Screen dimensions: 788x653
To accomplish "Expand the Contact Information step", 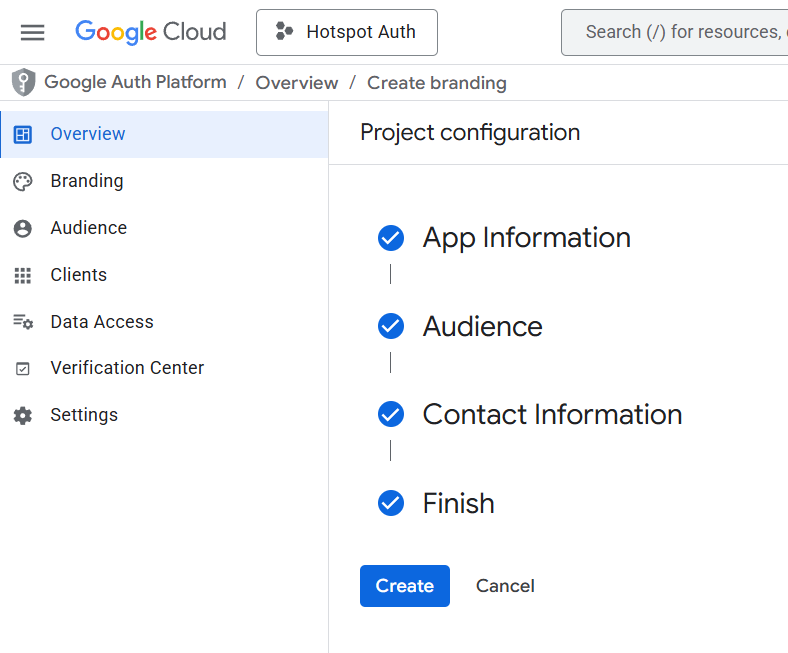I will [552, 415].
